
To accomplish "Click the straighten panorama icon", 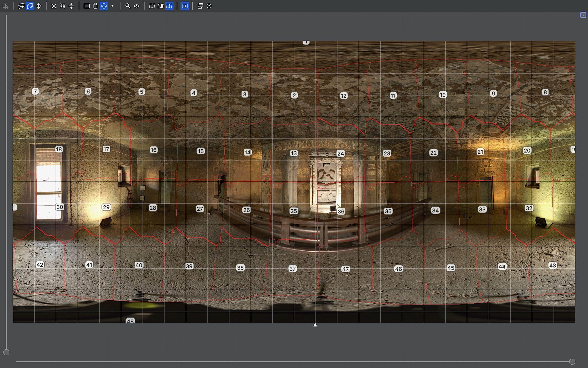I will click(71, 6).
